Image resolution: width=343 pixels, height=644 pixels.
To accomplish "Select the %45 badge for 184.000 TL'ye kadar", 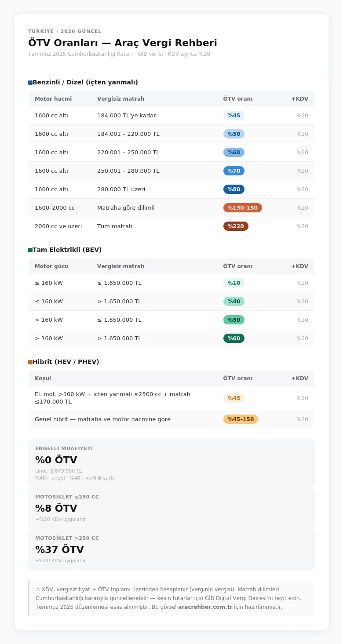I will click(x=234, y=116).
